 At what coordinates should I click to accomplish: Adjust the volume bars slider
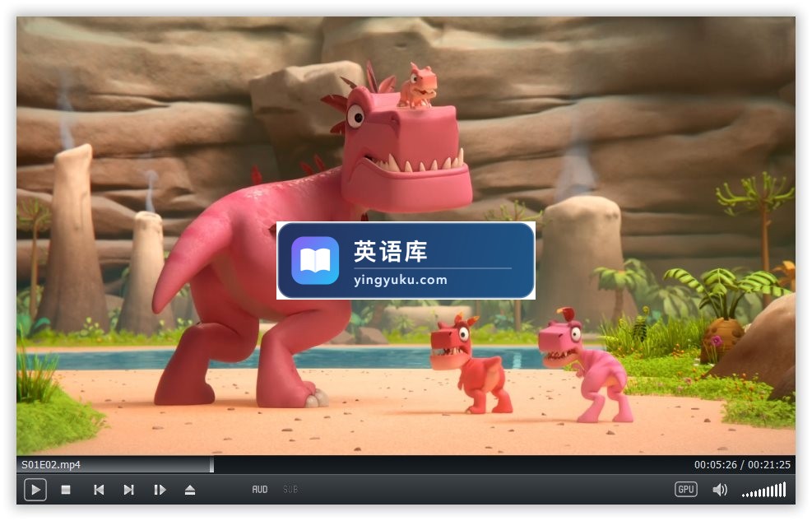(764, 490)
